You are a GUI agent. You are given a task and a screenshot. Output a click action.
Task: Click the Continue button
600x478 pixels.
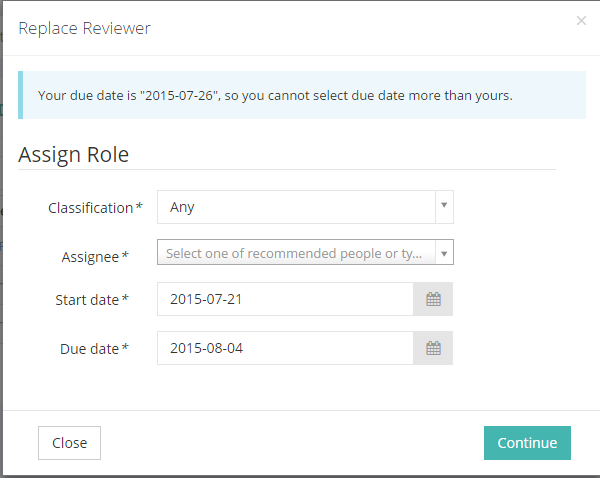pyautogui.click(x=527, y=443)
